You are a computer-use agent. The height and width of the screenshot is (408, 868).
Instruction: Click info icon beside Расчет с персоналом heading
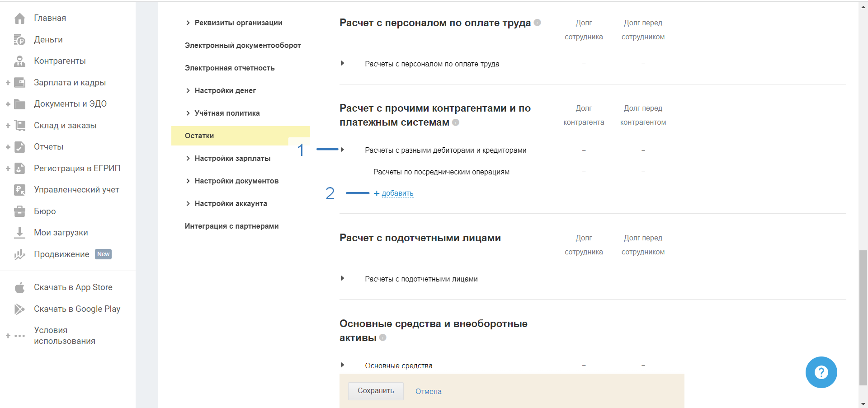coord(538,23)
